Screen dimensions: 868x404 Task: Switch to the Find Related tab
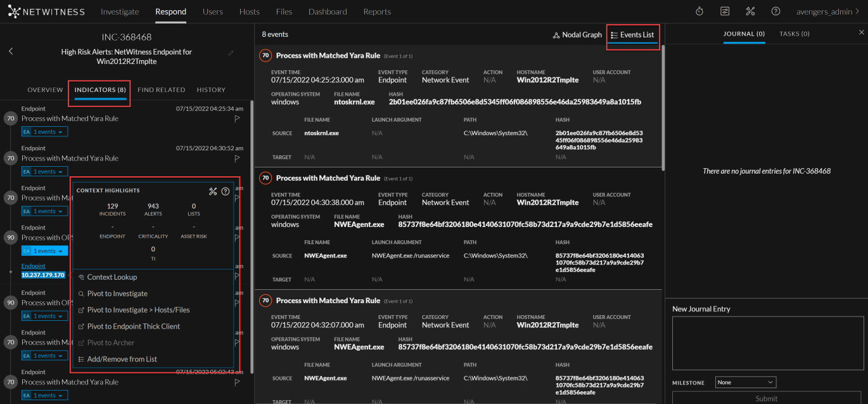[x=161, y=90]
